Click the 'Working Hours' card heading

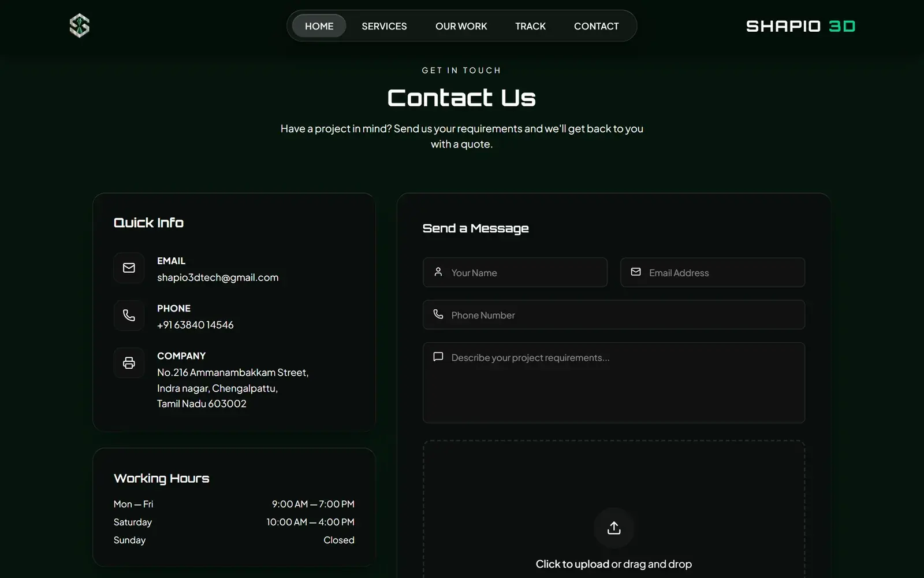[x=161, y=479]
